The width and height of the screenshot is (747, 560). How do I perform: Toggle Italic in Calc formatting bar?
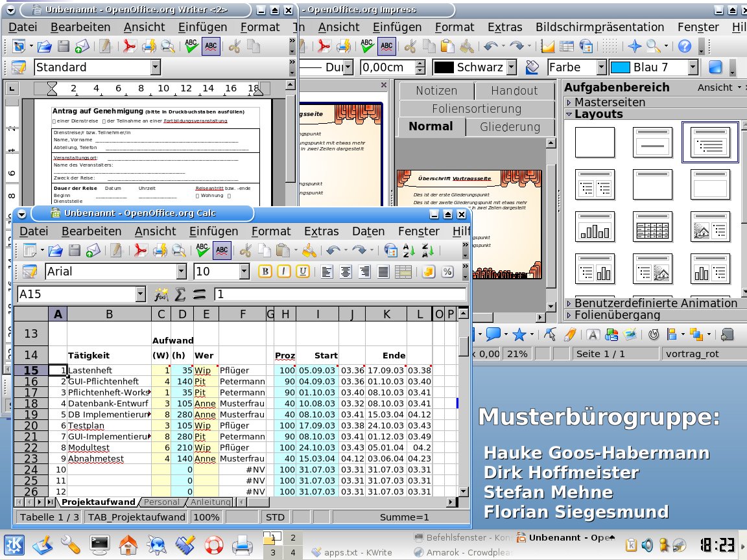click(x=284, y=272)
